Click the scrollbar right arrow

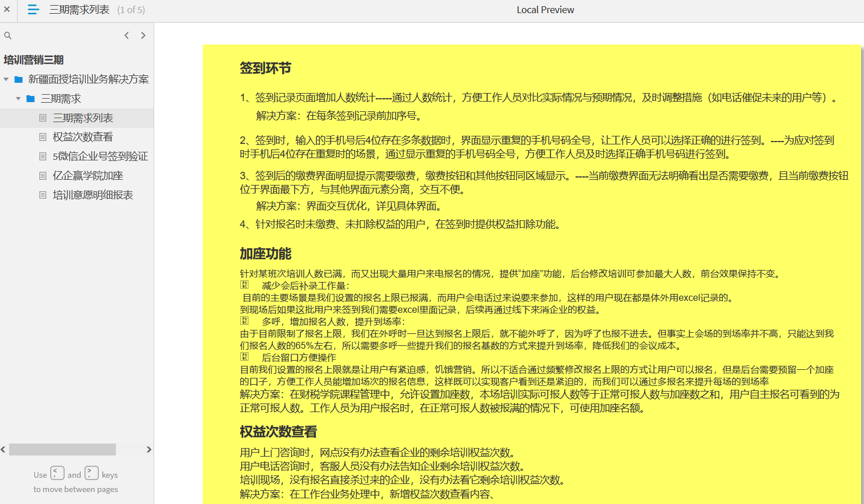click(149, 450)
